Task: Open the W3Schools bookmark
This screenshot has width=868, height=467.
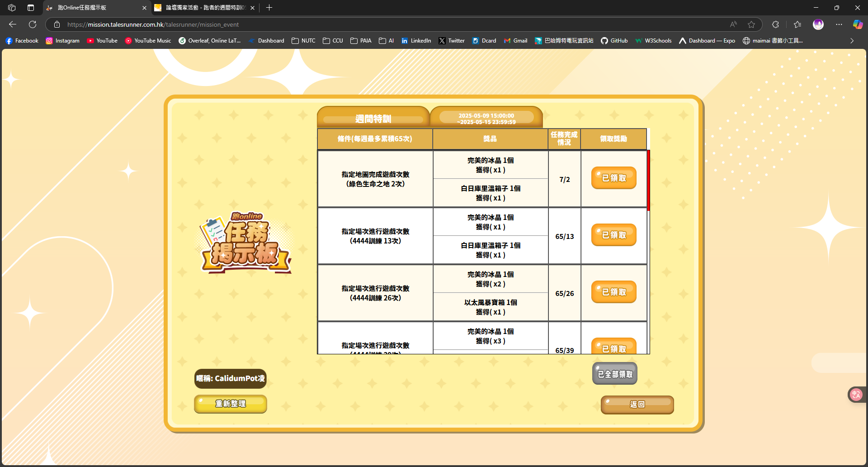Action: click(653, 41)
